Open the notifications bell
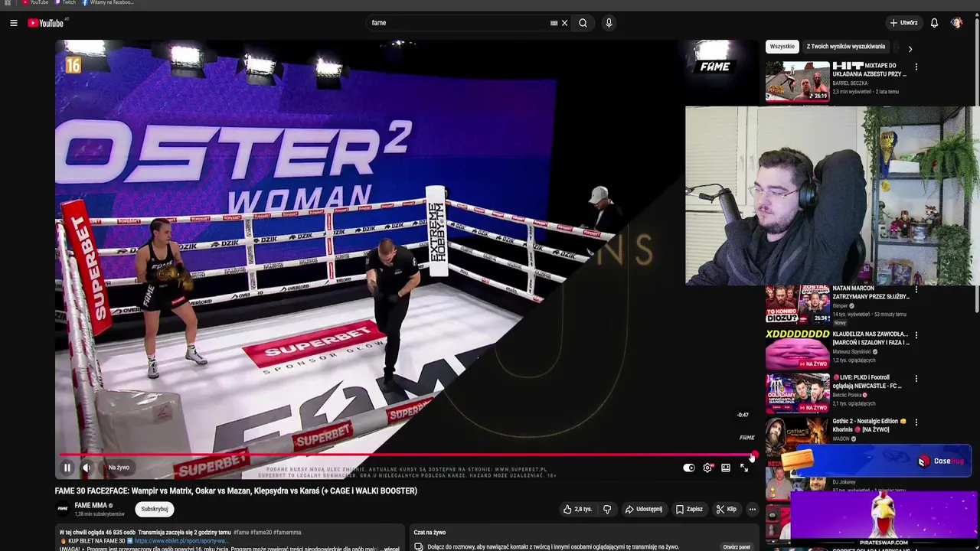 tap(934, 23)
